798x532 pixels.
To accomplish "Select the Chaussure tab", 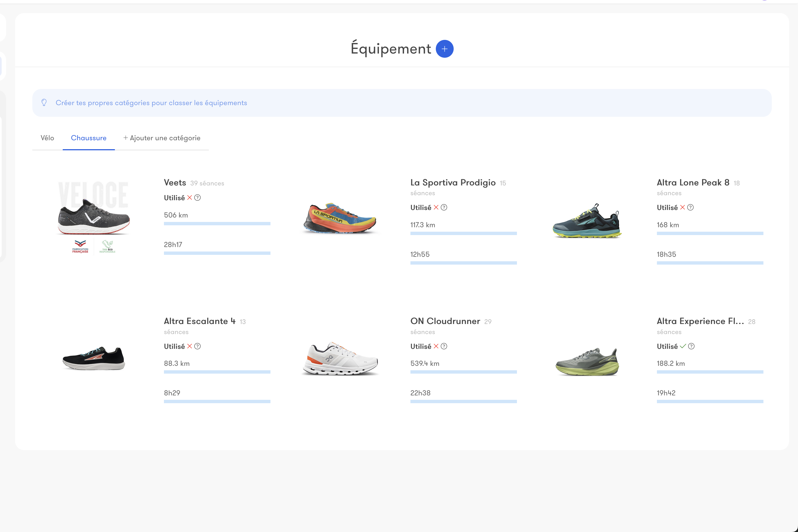I will 89,138.
